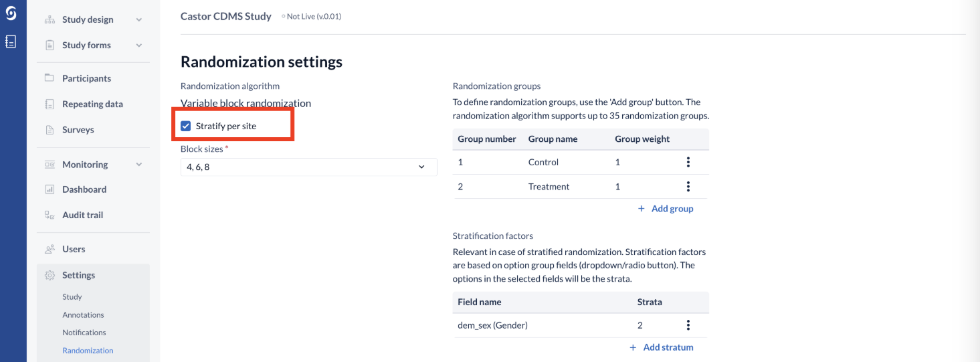Click the Dashboard chart icon

[50, 189]
